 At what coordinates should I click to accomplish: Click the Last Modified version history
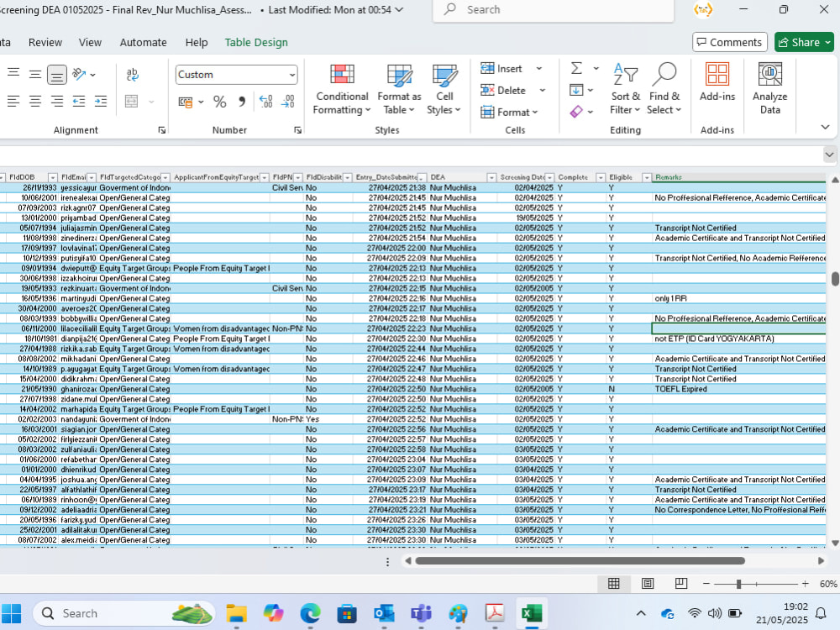pos(335,9)
